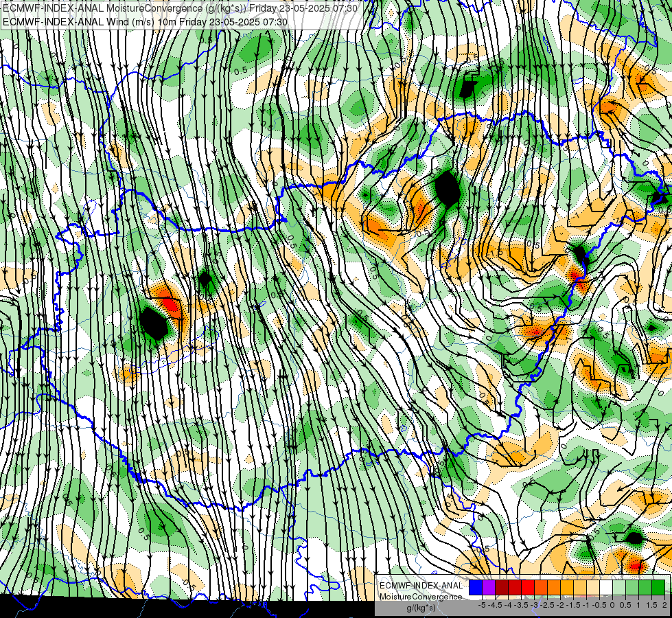Screen dimensions: 672x618
Task: Pick the darkest red legend swatch
Action: tap(502, 588)
